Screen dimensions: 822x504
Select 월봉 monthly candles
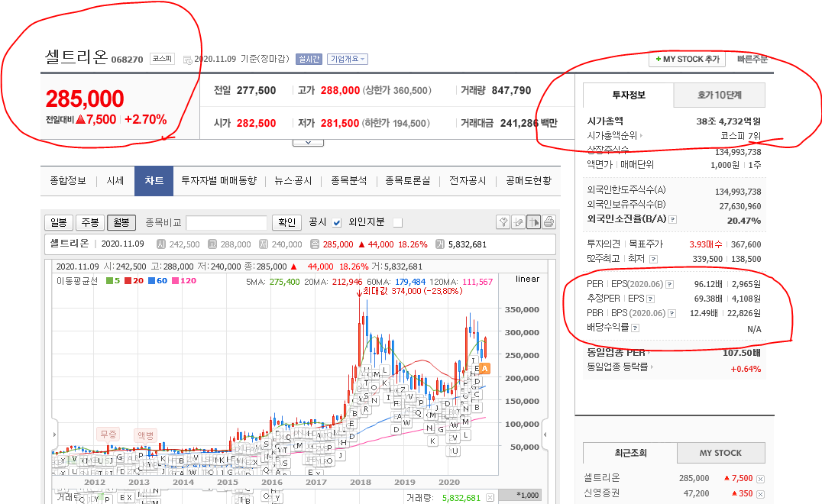(121, 223)
